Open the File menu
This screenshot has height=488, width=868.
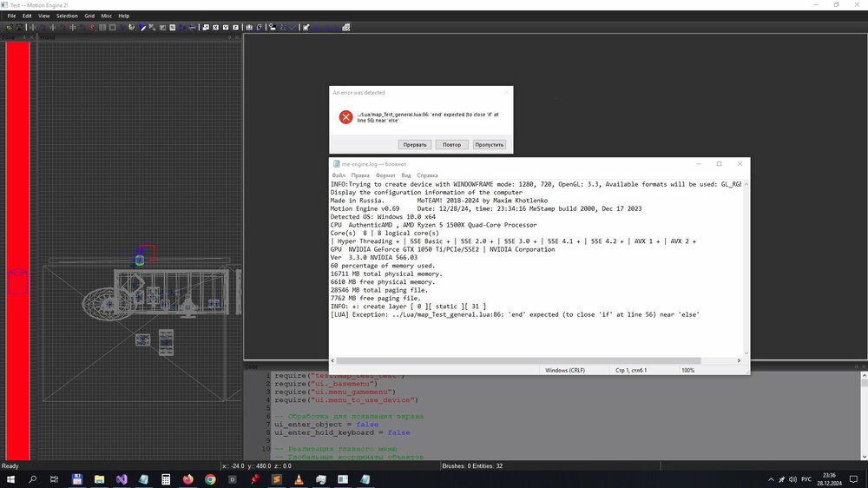[x=12, y=16]
